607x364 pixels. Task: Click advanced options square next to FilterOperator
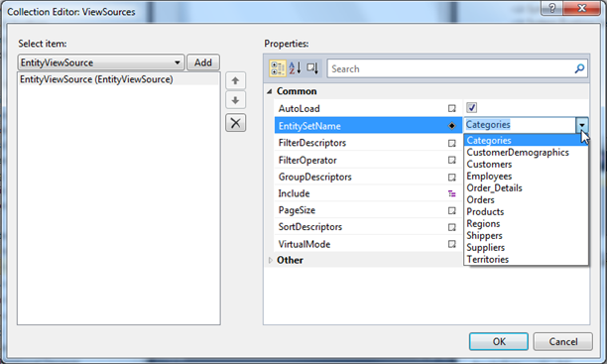pyautogui.click(x=451, y=160)
